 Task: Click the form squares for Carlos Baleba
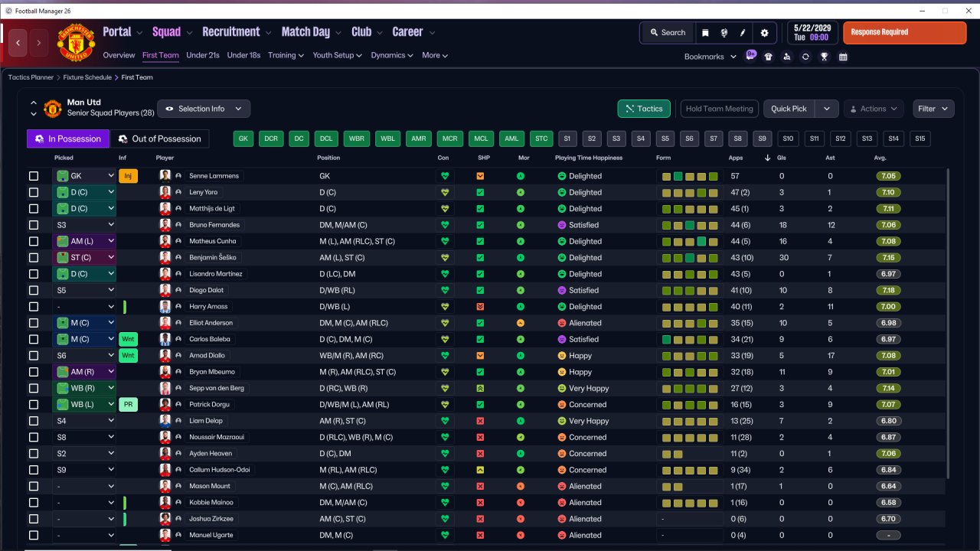click(690, 339)
